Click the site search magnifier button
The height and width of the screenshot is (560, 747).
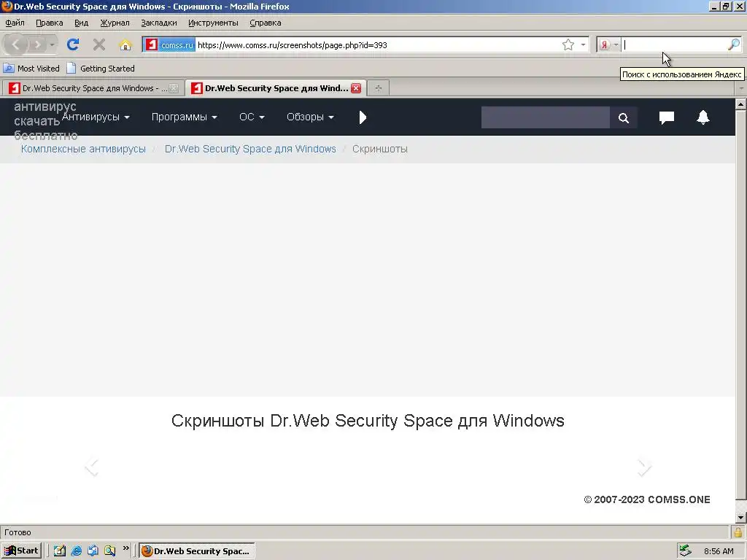point(624,117)
